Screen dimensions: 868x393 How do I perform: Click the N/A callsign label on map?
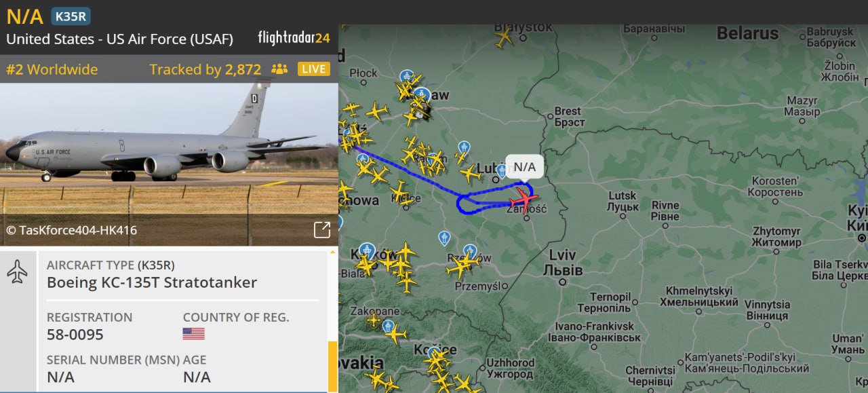[x=524, y=167]
